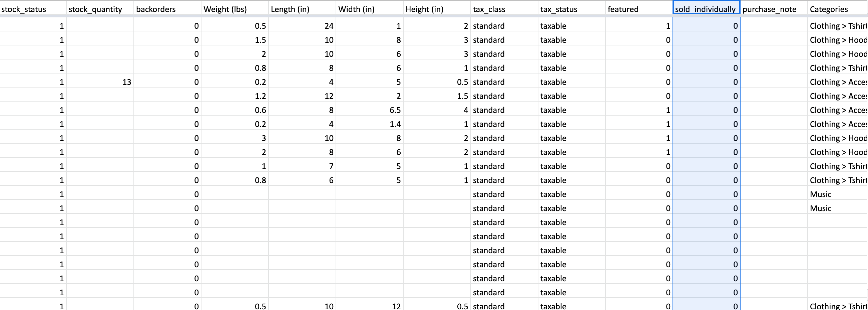This screenshot has width=868, height=310.
Task: Click the Height (in) header cell
Action: point(437,9)
